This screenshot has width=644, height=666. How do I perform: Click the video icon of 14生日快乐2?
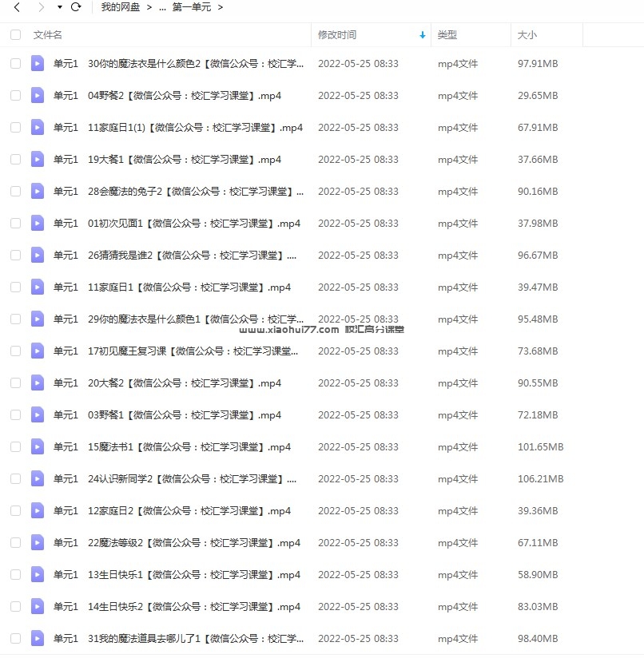(38, 607)
